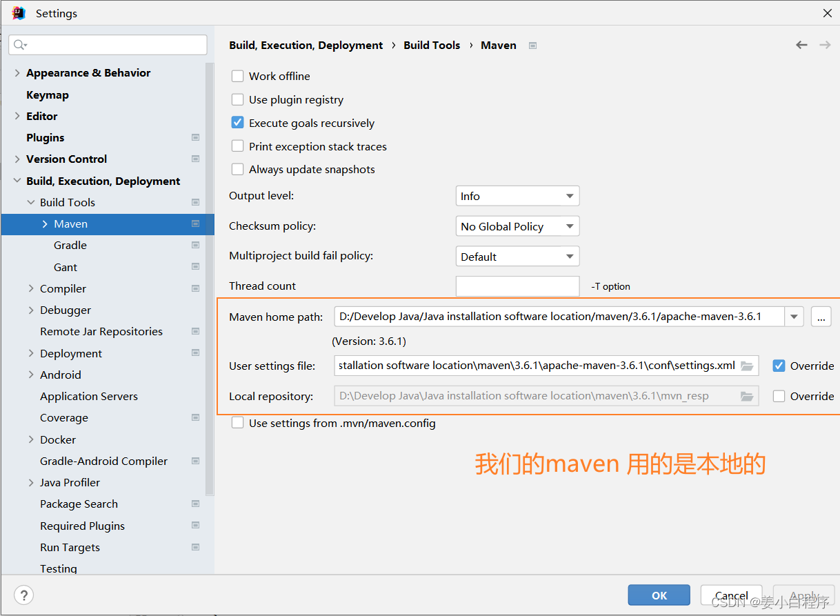Click project-settings icon next to Remote Jar Repositories
This screenshot has height=616, width=840.
(x=196, y=331)
